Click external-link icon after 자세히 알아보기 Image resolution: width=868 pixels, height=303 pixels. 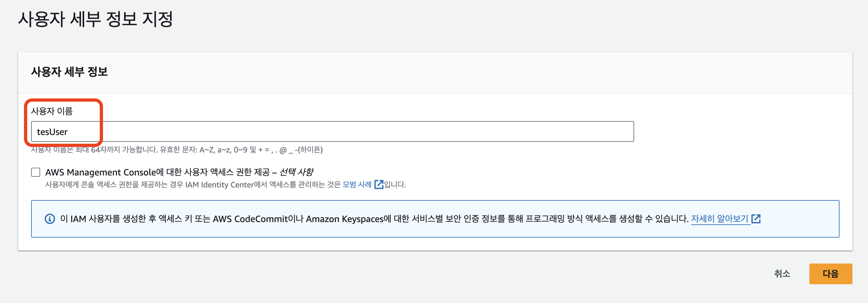(756, 219)
